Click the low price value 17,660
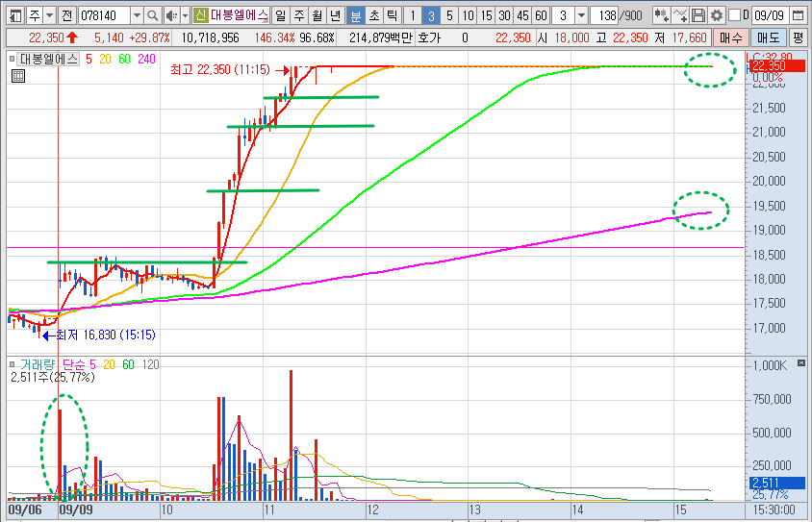This screenshot has width=812, height=522. click(689, 37)
